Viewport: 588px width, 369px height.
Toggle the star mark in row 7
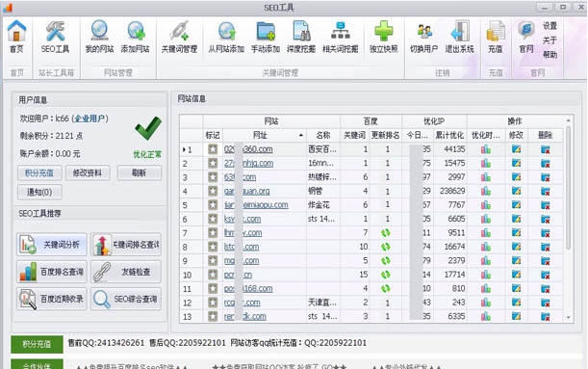click(213, 233)
